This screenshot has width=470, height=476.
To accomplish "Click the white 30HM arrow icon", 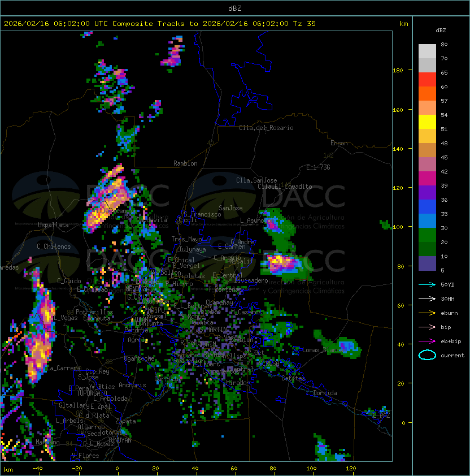I will [x=427, y=298].
